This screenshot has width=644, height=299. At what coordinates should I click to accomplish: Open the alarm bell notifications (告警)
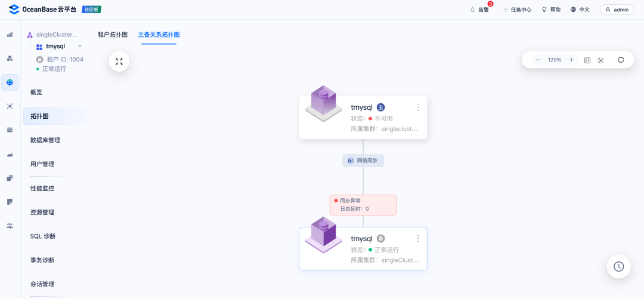tap(479, 10)
